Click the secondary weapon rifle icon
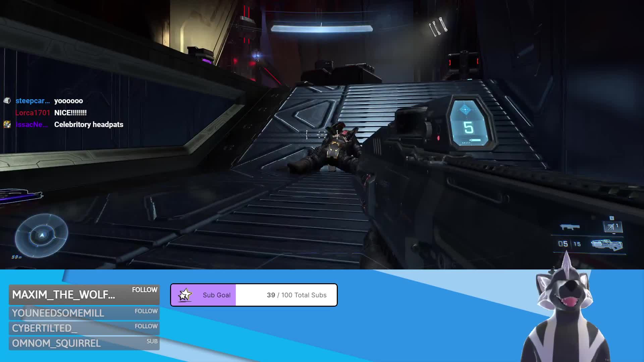The width and height of the screenshot is (644, 362). tap(570, 227)
